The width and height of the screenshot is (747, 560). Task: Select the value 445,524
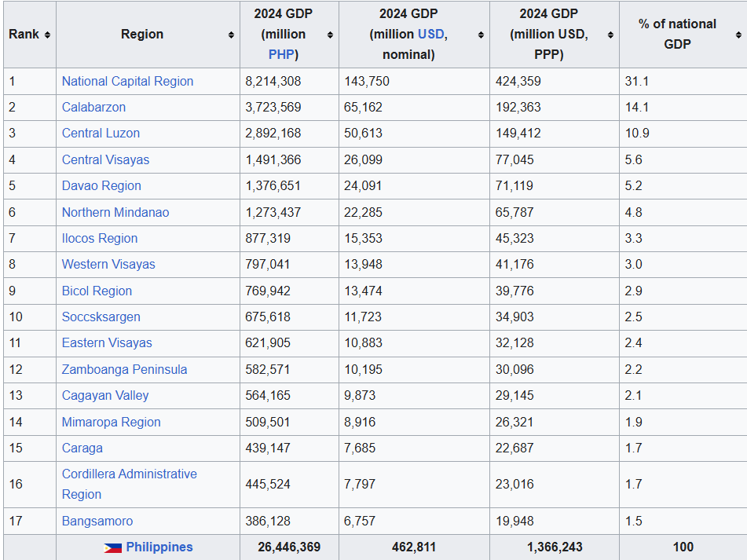[268, 485]
